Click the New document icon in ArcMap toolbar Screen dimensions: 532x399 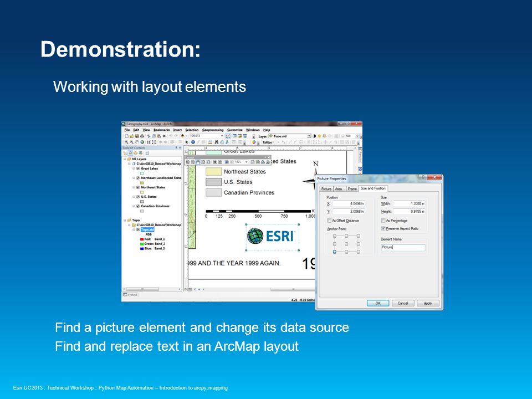(126, 136)
